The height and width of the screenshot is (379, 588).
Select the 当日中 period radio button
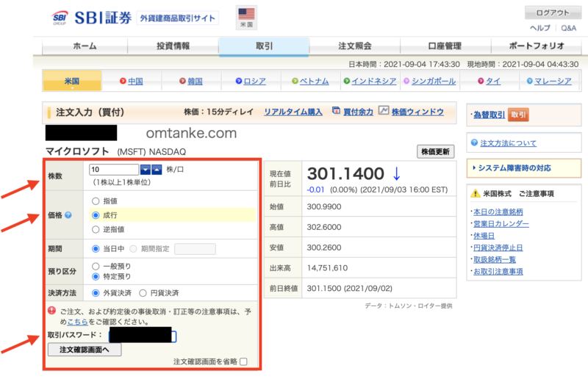[96, 249]
